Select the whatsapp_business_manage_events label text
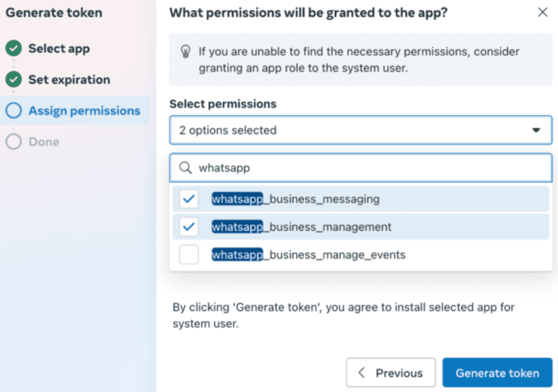This screenshot has height=392, width=558. [308, 255]
